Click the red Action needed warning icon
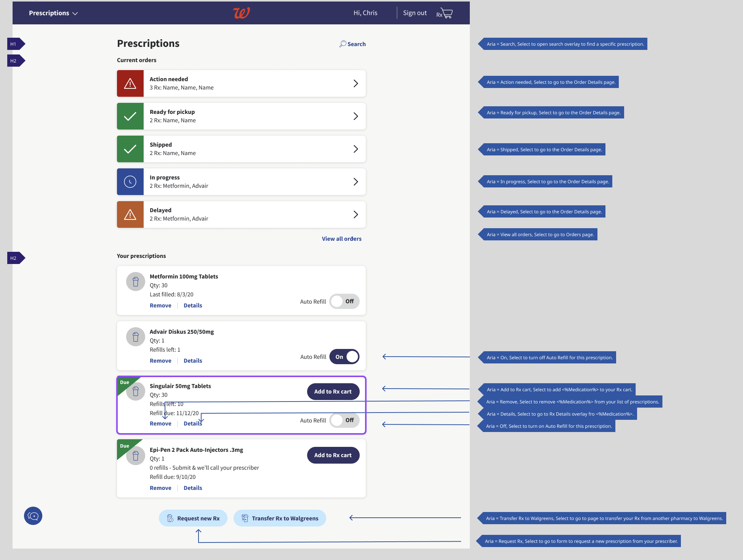 click(x=130, y=83)
